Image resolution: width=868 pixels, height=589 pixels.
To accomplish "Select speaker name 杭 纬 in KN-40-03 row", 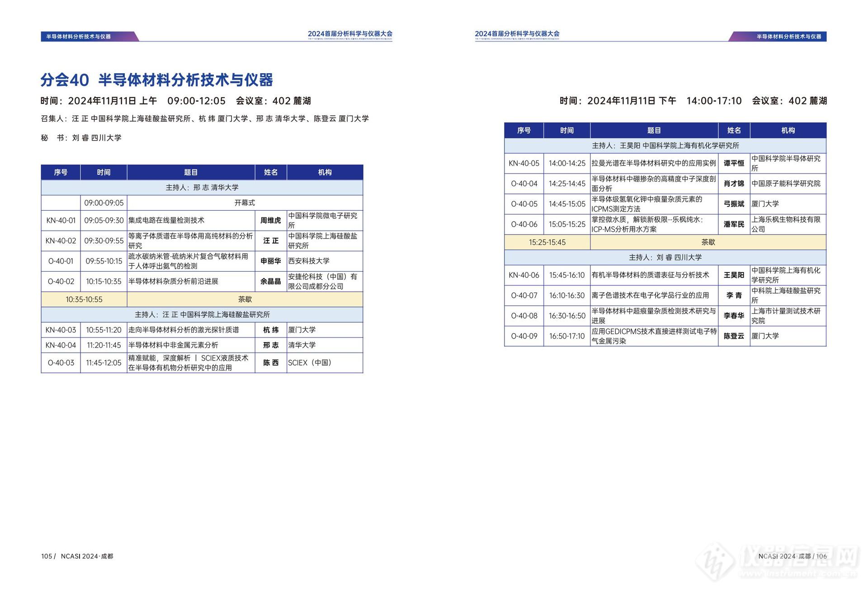I will pos(270,330).
